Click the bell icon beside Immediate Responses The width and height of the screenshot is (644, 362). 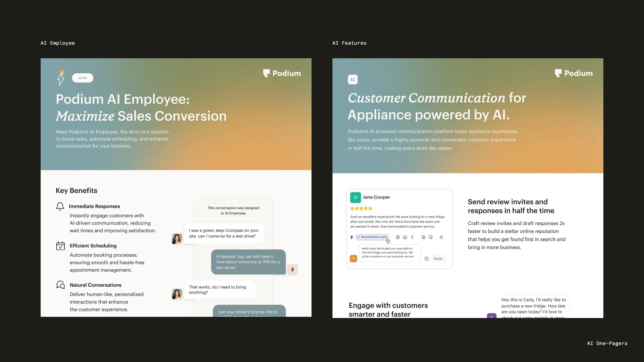tap(60, 206)
